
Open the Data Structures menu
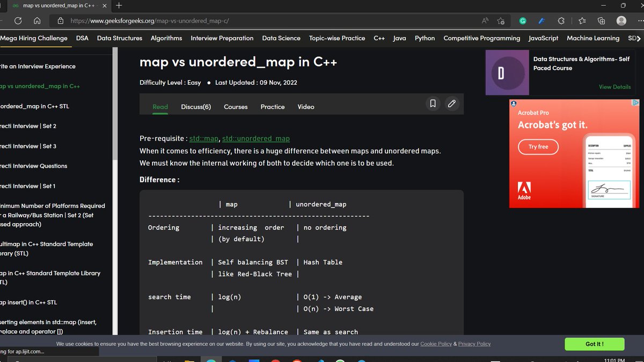[x=120, y=38]
